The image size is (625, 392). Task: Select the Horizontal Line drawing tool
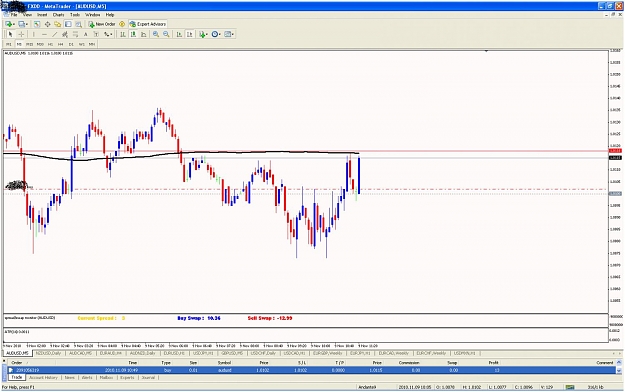44,34
